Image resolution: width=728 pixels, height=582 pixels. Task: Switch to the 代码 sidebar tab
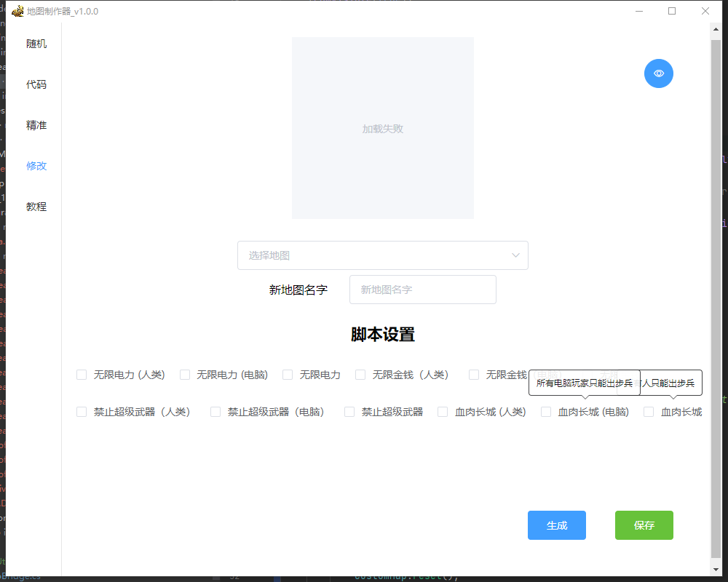click(36, 84)
